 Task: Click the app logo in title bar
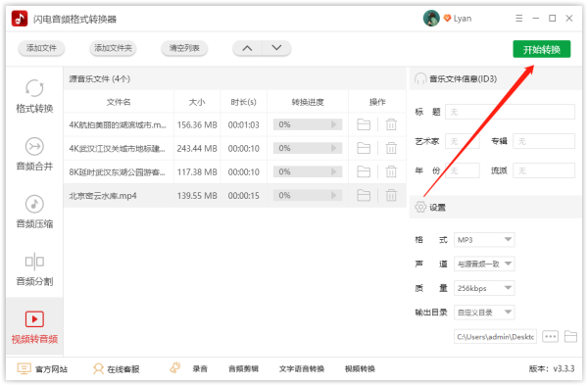20,18
